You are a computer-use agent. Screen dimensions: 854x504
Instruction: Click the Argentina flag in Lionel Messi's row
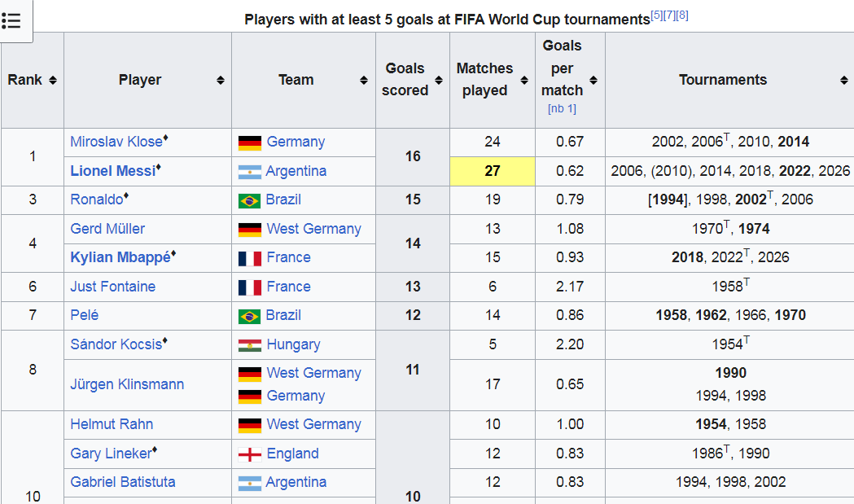pyautogui.click(x=250, y=172)
